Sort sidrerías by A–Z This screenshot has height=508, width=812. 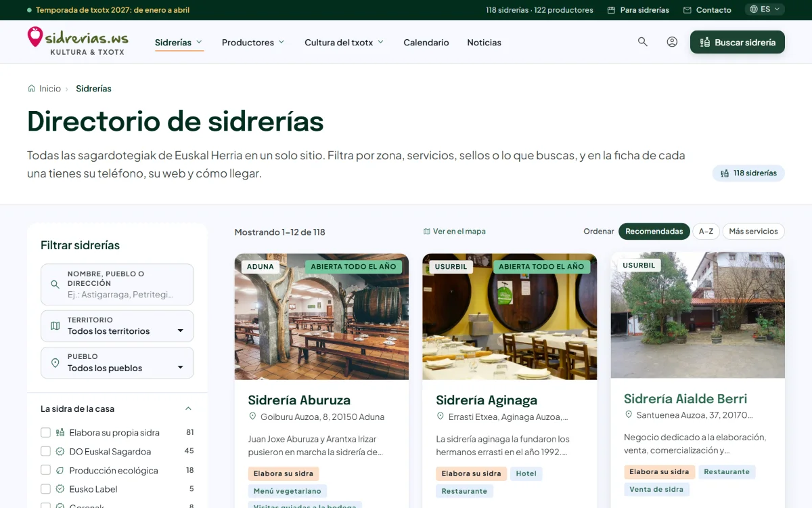click(x=706, y=231)
